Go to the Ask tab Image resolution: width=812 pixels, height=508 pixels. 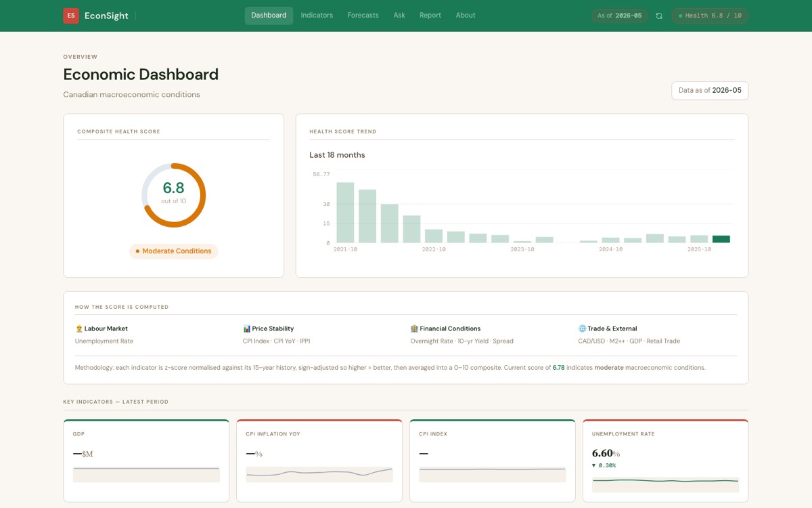click(x=399, y=16)
